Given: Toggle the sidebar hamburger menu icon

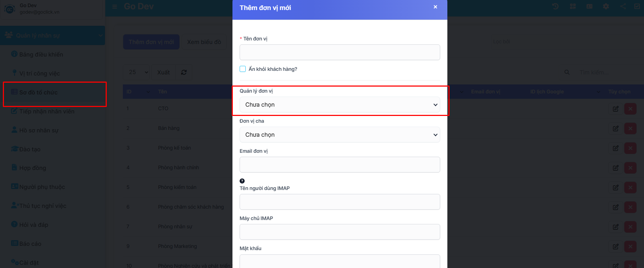Looking at the screenshot, I should pyautogui.click(x=115, y=6).
